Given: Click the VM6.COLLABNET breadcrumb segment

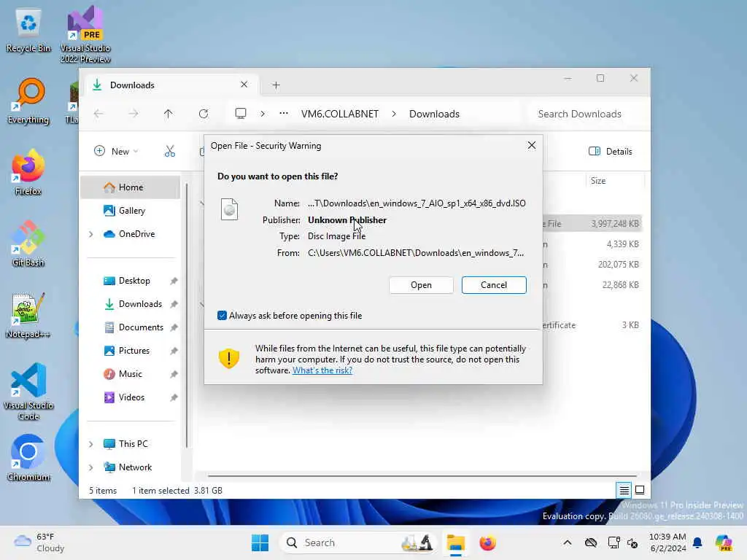Looking at the screenshot, I should 340,114.
